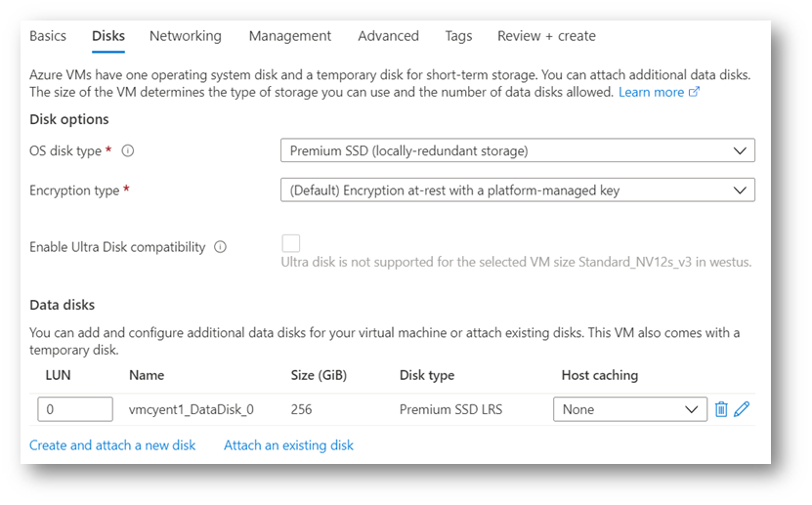
Task: Select the Advanced tab
Action: pos(388,36)
